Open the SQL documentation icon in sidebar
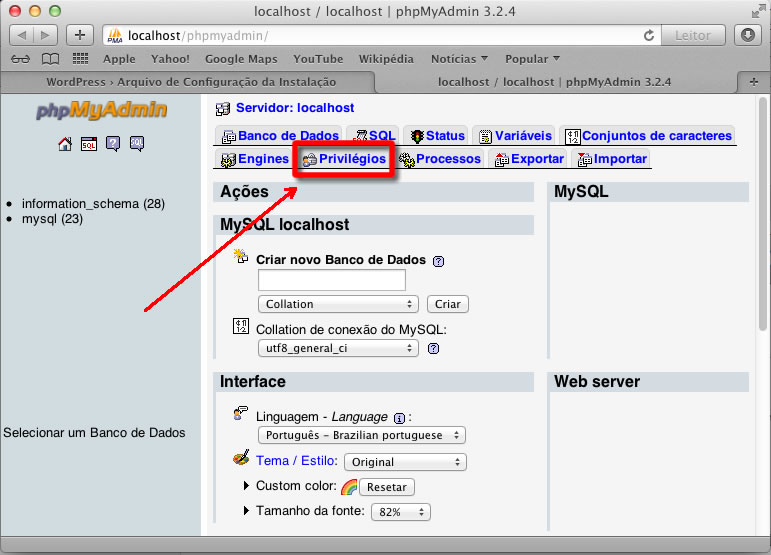Image resolution: width=771 pixels, height=555 pixels. (137, 144)
